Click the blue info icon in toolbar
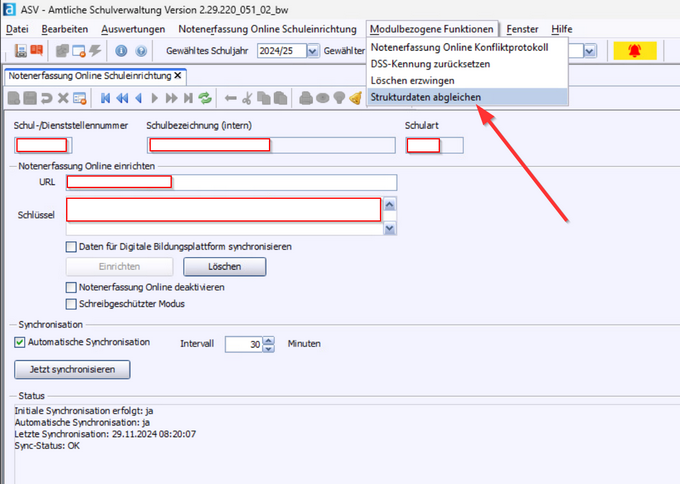680x484 pixels. pos(121,51)
